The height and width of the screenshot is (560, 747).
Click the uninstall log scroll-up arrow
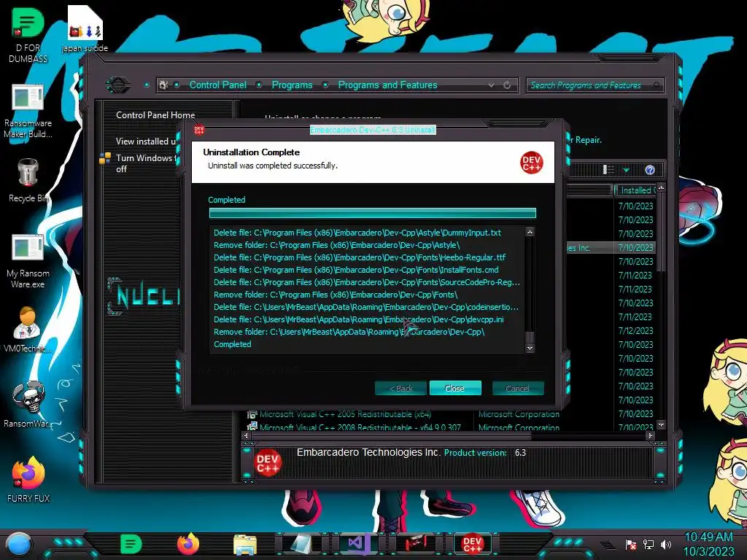click(530, 232)
